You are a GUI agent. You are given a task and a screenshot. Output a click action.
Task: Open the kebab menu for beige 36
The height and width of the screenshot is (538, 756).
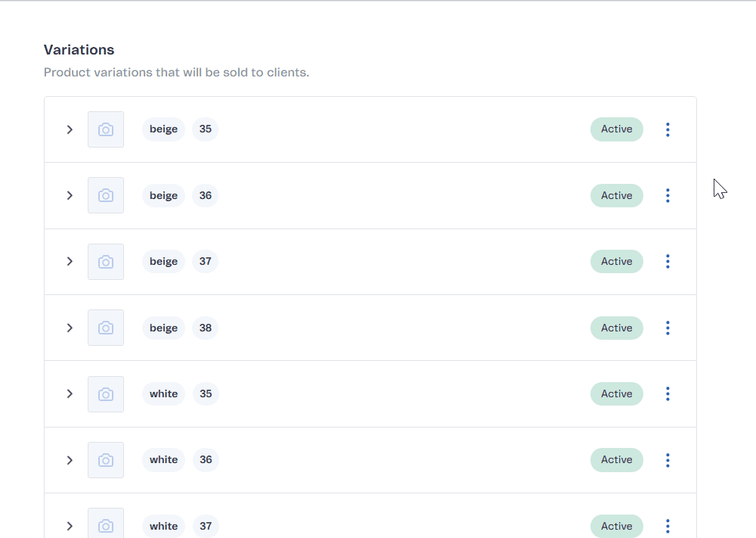pos(668,195)
